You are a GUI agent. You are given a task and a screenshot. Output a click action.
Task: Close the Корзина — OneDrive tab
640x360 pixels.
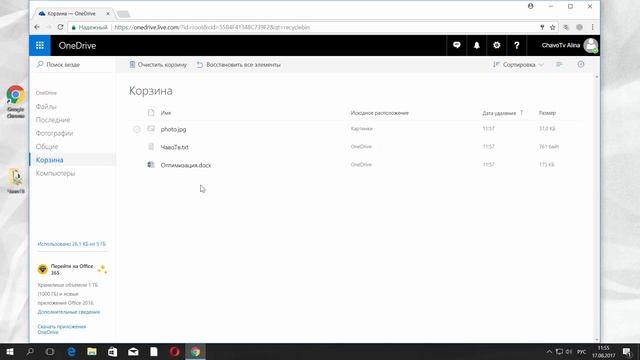(108, 13)
